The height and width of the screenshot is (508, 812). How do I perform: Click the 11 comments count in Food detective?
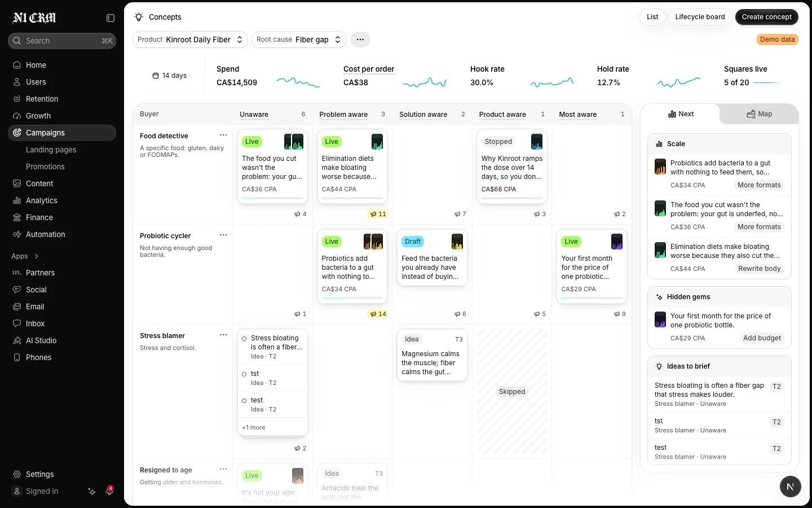click(x=378, y=214)
